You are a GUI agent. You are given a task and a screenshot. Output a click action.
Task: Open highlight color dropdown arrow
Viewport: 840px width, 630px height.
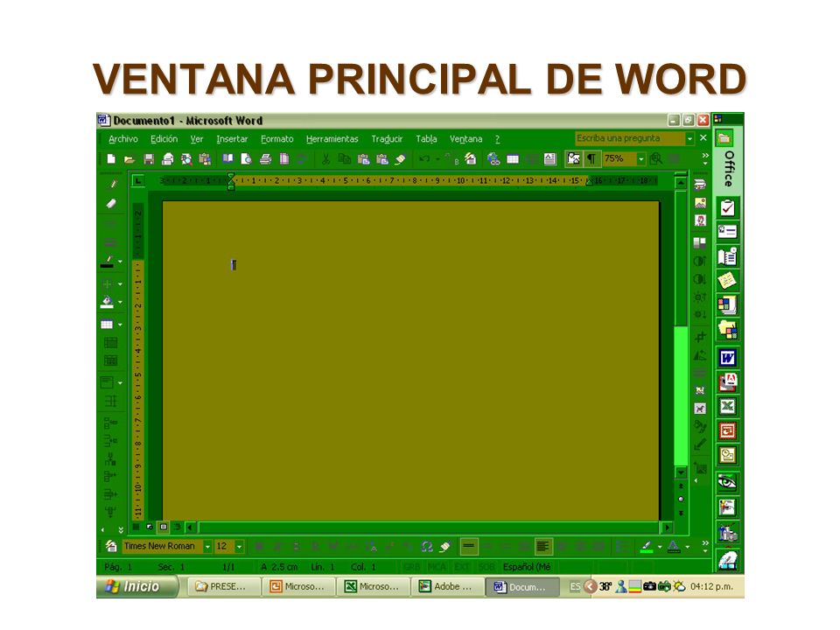coord(660,547)
